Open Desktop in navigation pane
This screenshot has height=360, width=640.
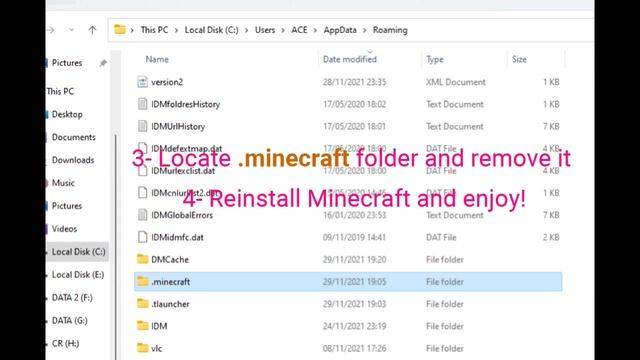pos(67,114)
